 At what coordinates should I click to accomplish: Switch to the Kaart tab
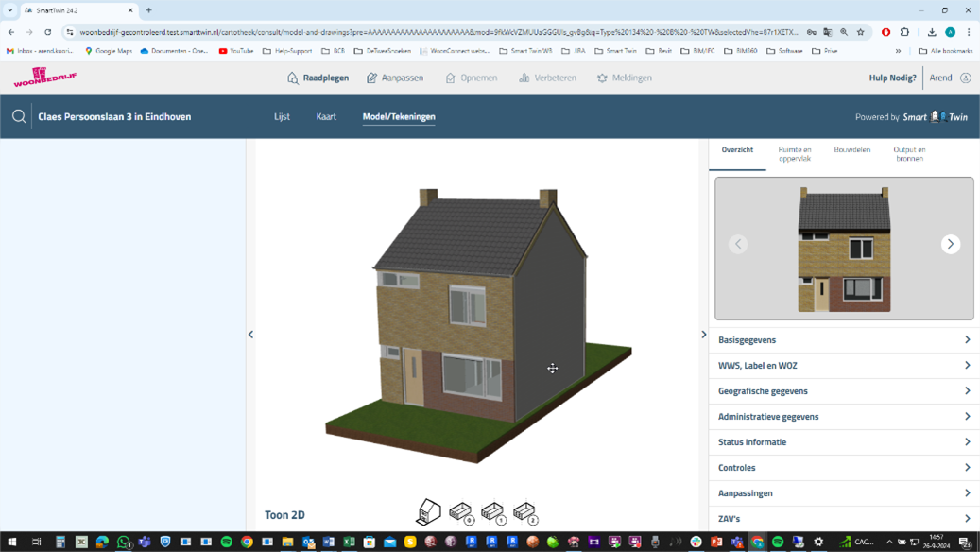[x=326, y=117]
